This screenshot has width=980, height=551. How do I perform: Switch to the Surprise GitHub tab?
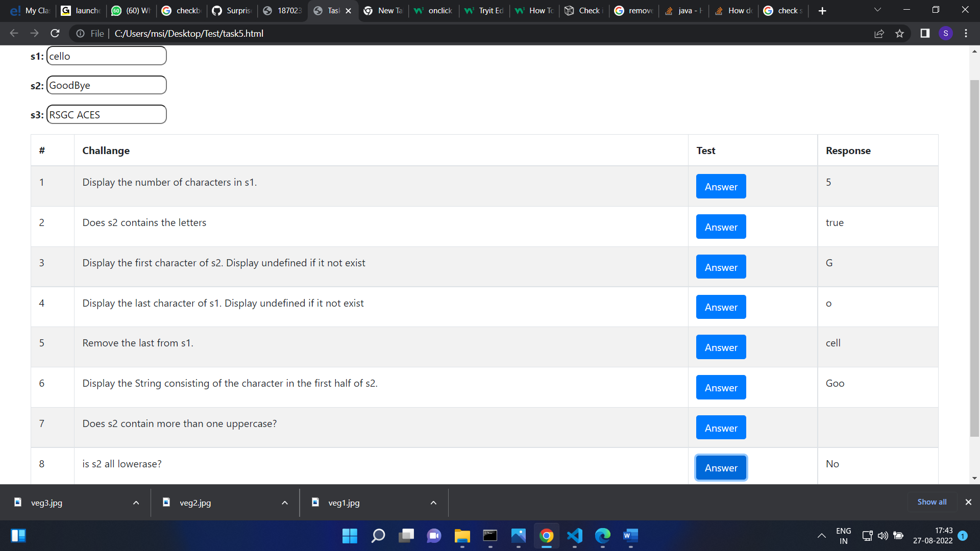pyautogui.click(x=232, y=11)
